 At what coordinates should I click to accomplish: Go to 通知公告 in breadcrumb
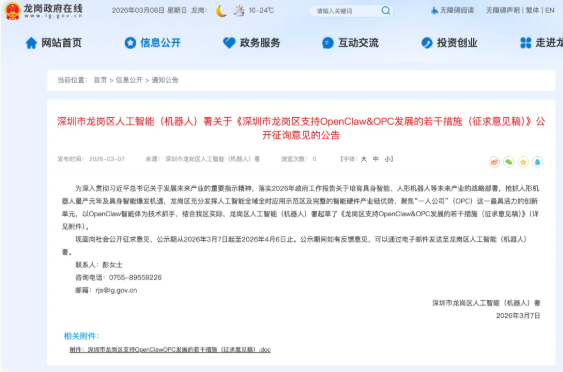pyautogui.click(x=165, y=80)
